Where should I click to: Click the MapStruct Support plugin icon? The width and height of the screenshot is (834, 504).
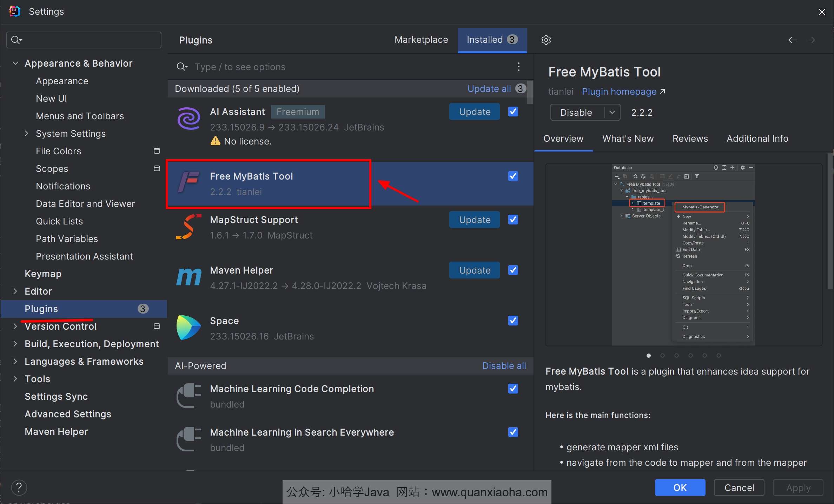click(189, 227)
